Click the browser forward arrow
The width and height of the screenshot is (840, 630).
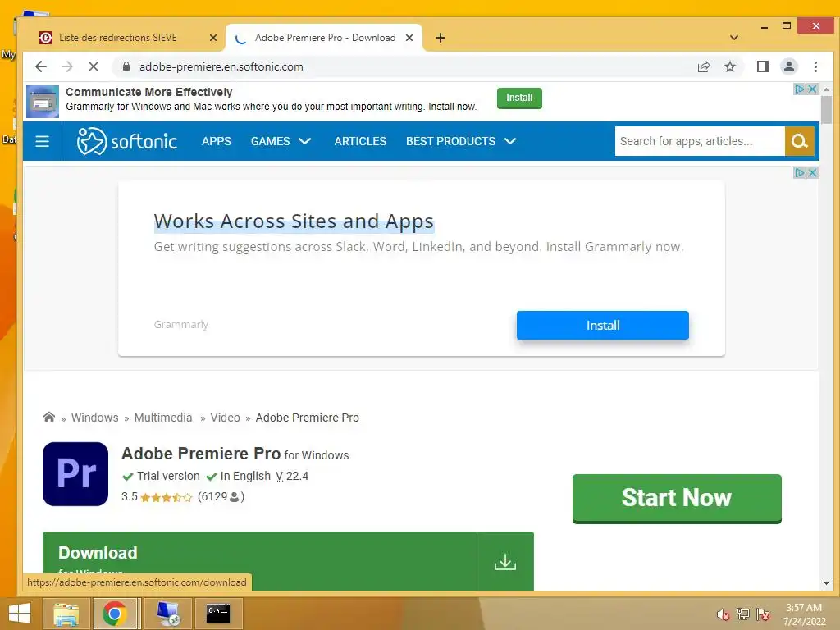67,66
